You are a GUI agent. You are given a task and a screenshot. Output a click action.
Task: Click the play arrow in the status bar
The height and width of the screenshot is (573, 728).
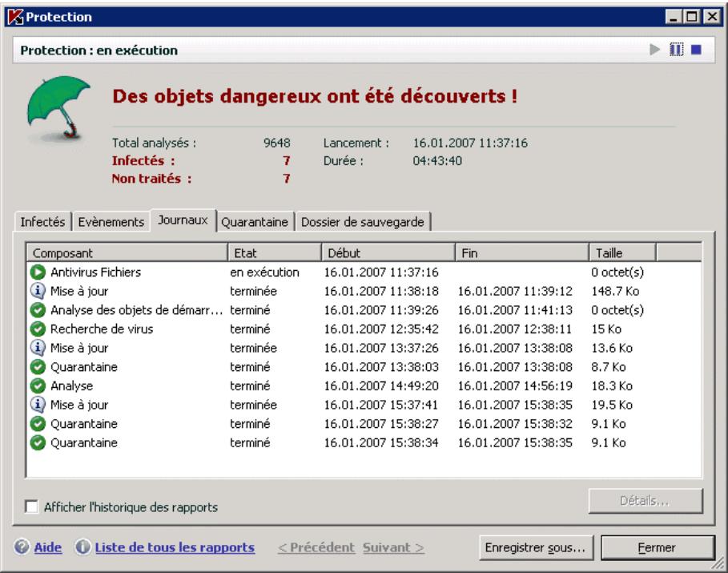click(654, 48)
